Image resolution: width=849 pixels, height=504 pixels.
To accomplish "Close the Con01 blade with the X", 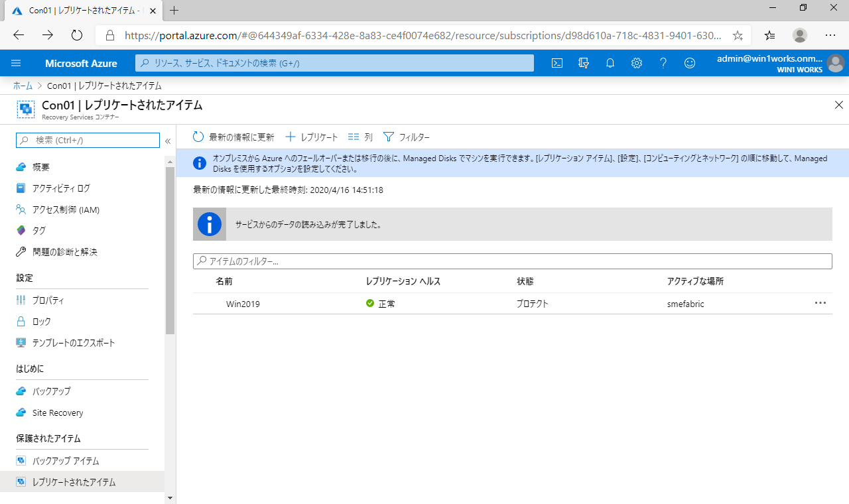I will [x=839, y=105].
